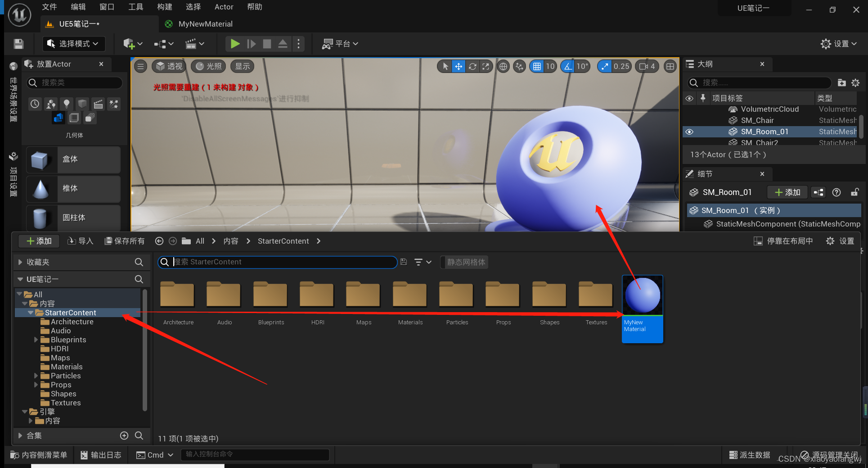The image size is (868, 468).
Task: Change the grid snap value 10
Action: [x=550, y=67]
